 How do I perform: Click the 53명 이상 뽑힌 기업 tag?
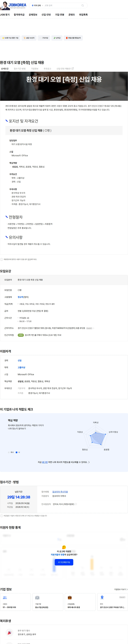tap(10, 38)
